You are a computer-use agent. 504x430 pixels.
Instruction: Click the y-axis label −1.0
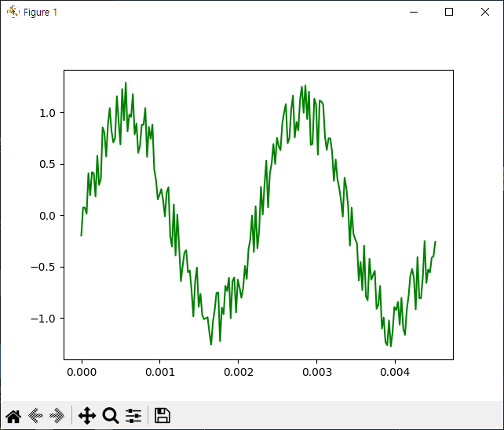coord(43,319)
